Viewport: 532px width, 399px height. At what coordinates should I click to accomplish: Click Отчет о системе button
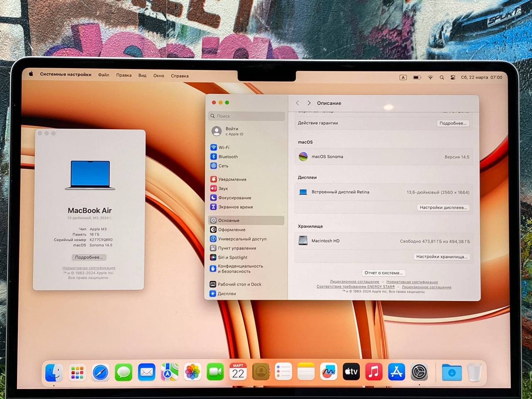pos(383,273)
